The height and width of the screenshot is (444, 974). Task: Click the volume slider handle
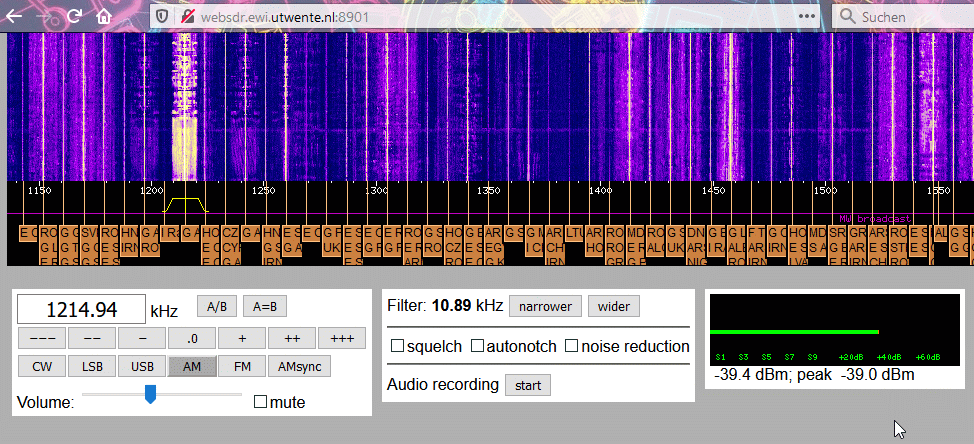(x=150, y=394)
